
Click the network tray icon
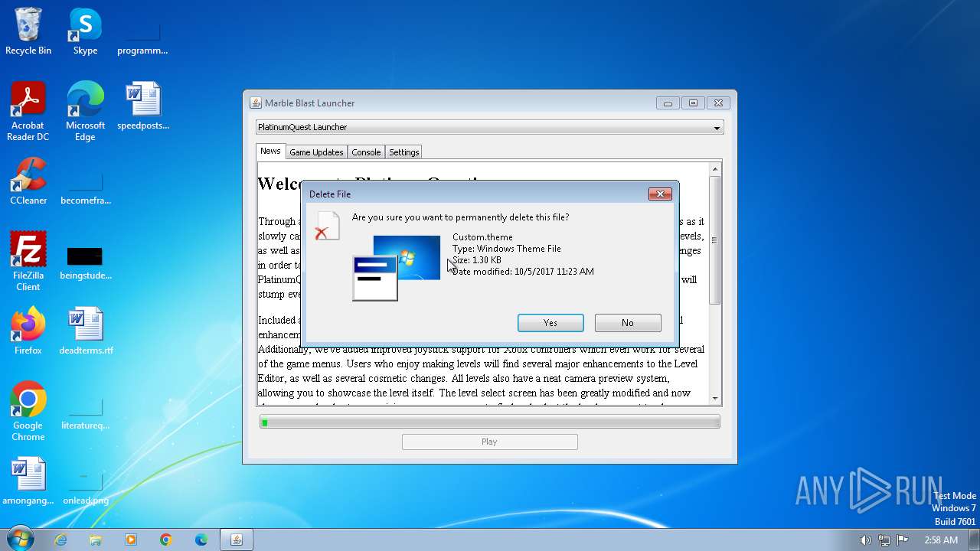pyautogui.click(x=884, y=540)
